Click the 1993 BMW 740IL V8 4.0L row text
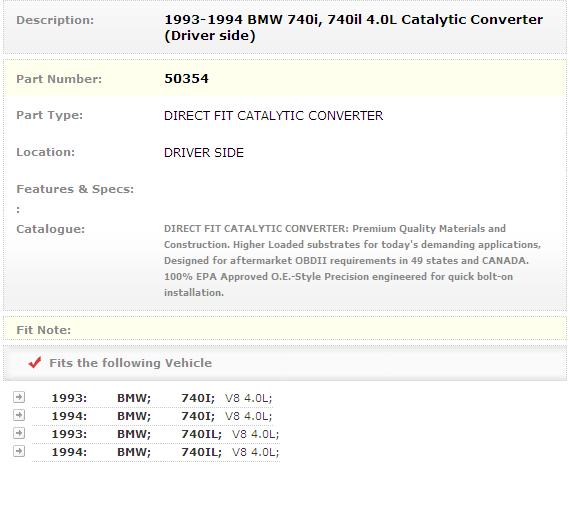570x520 pixels. [x=165, y=434]
